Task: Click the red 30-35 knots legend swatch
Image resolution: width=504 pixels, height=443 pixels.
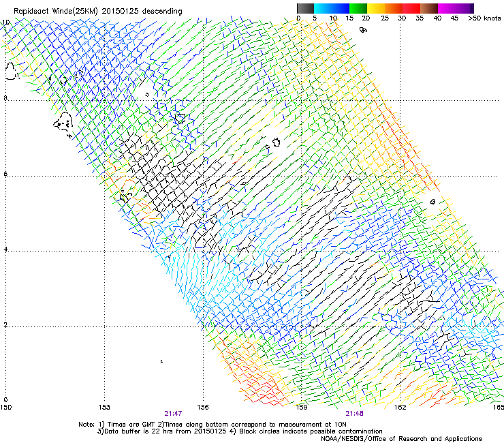Action: [411, 8]
